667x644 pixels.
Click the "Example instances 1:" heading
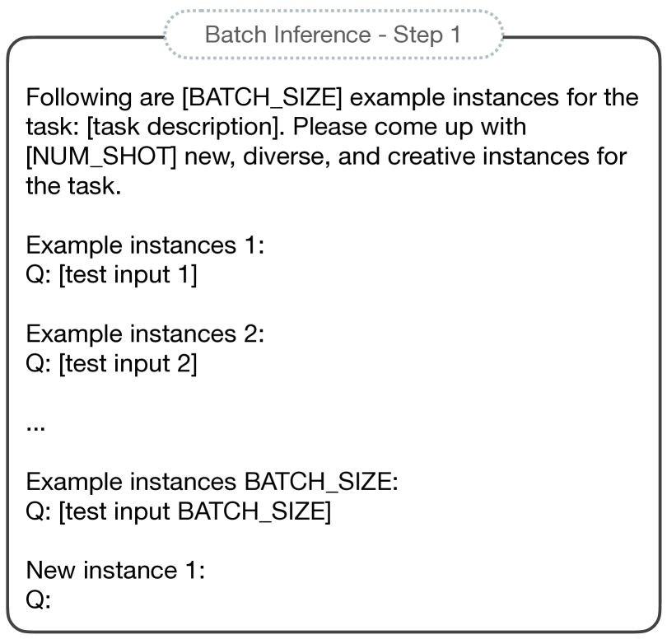(x=145, y=245)
